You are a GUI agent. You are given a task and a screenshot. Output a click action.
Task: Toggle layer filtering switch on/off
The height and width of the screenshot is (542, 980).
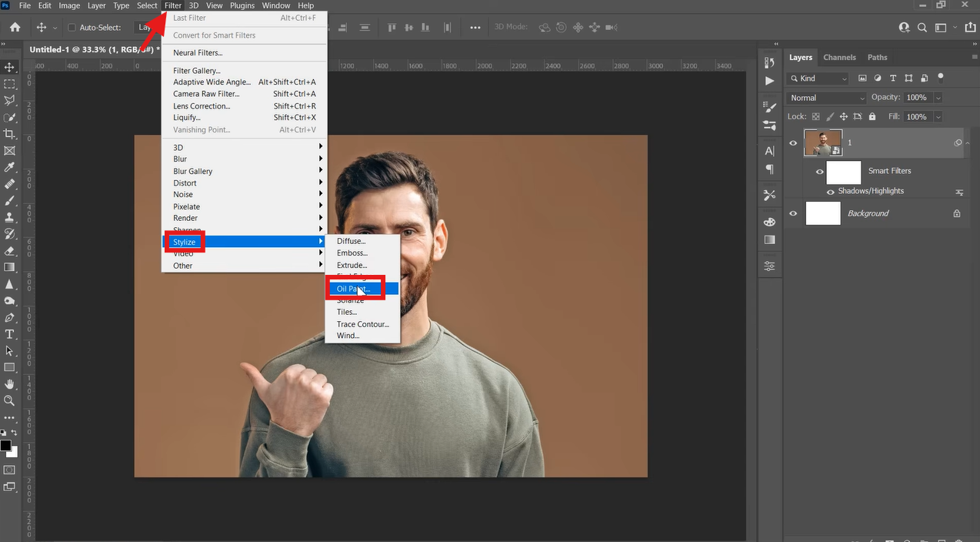click(x=940, y=78)
